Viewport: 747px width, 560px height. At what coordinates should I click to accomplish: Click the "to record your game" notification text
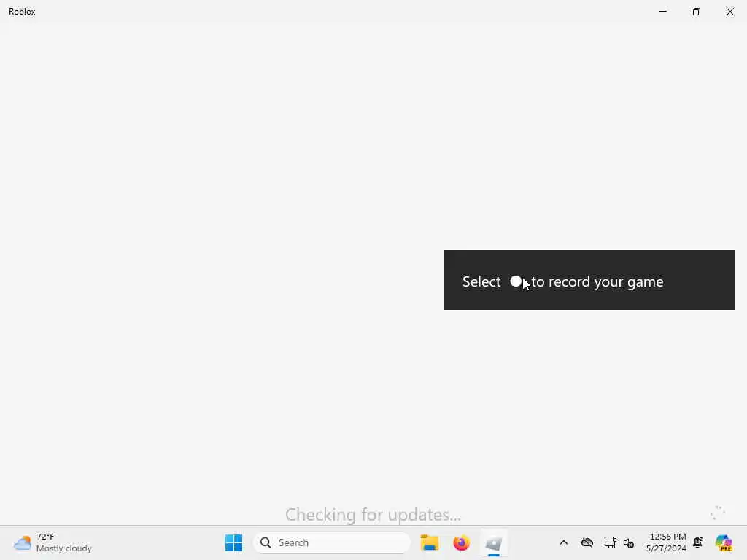coord(597,282)
